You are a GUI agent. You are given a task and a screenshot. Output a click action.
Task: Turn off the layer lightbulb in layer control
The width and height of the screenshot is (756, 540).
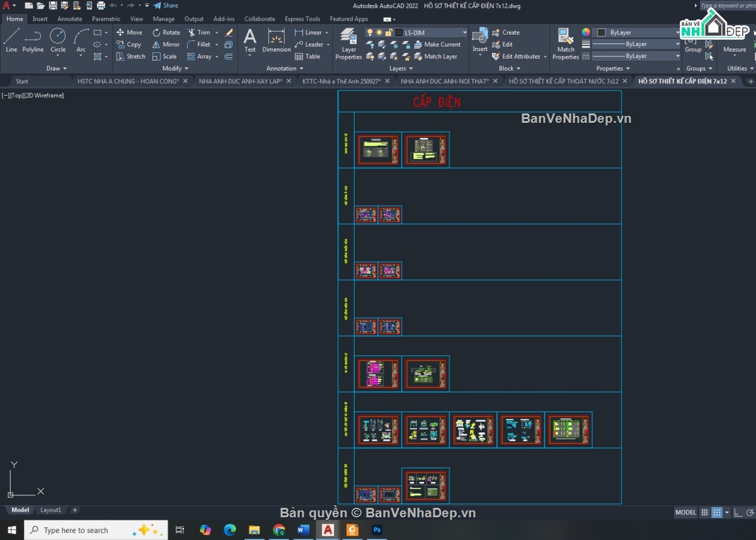click(x=370, y=32)
